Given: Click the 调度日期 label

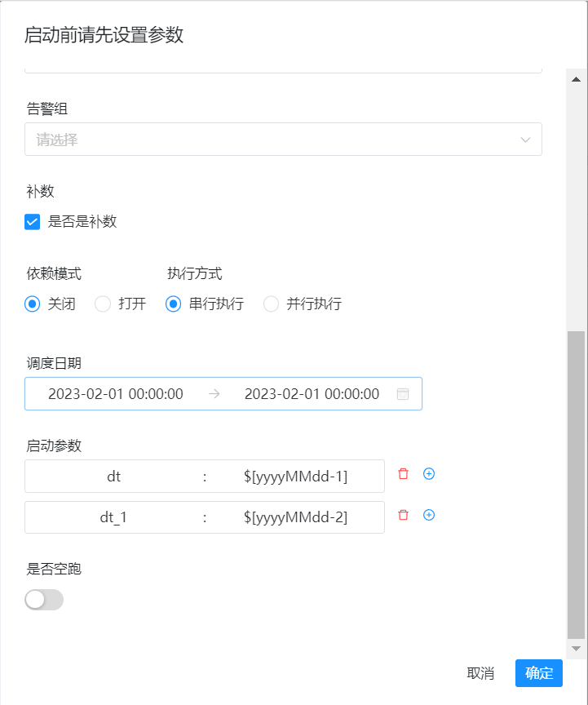Looking at the screenshot, I should [x=54, y=363].
